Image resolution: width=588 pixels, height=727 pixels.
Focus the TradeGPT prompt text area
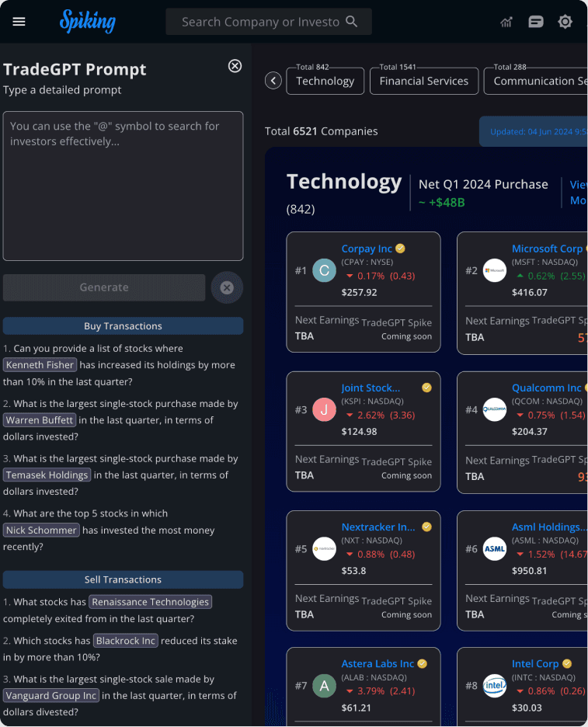(x=123, y=186)
